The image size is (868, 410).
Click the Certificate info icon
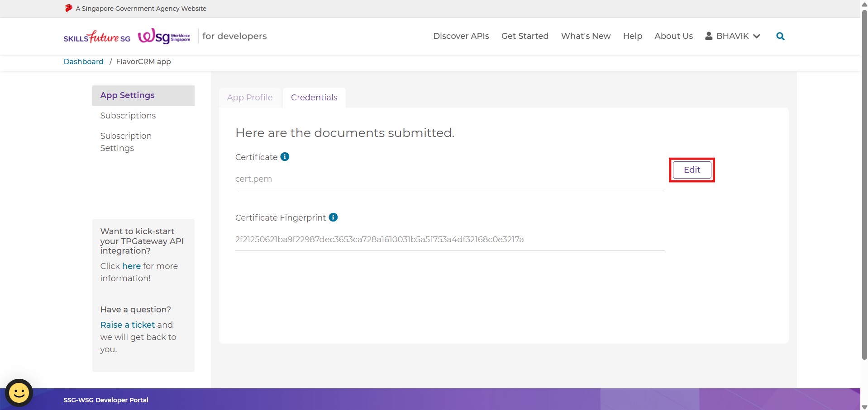click(x=285, y=157)
